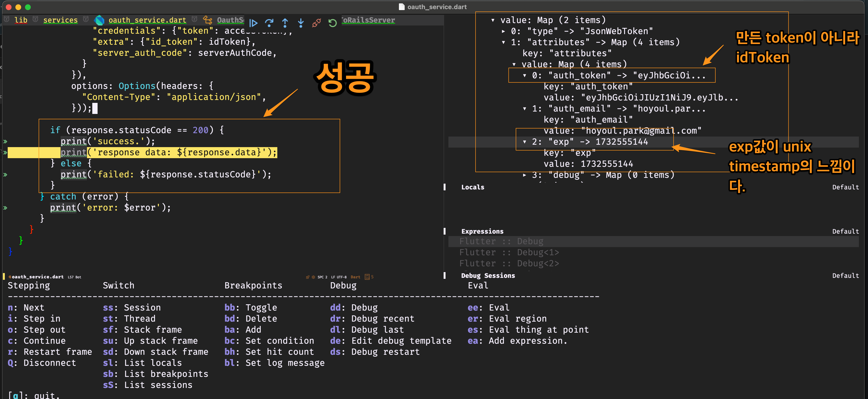Image resolution: width=868 pixels, height=399 pixels.
Task: Click the Step In down-arrow icon
Action: [301, 23]
